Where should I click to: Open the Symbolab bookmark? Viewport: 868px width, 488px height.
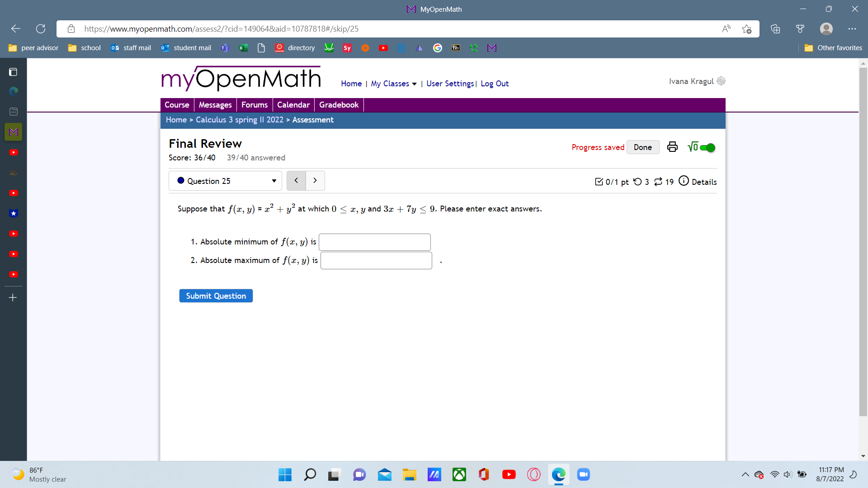347,48
